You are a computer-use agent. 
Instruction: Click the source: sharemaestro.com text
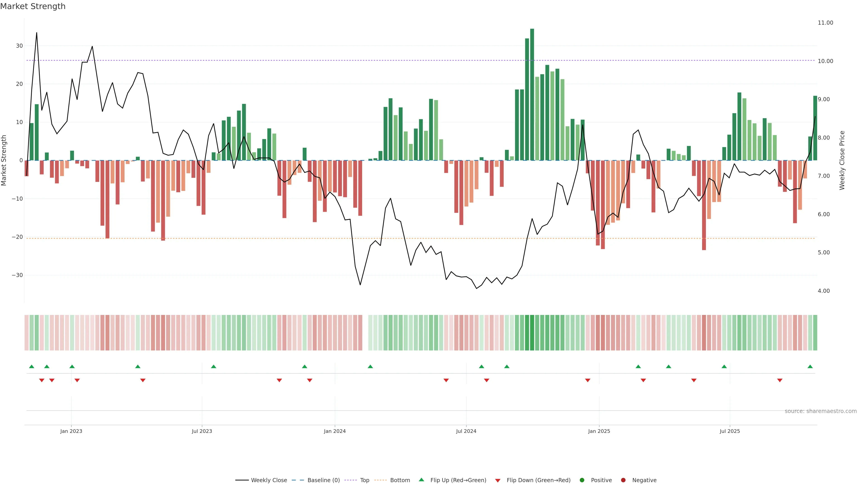[821, 411]
